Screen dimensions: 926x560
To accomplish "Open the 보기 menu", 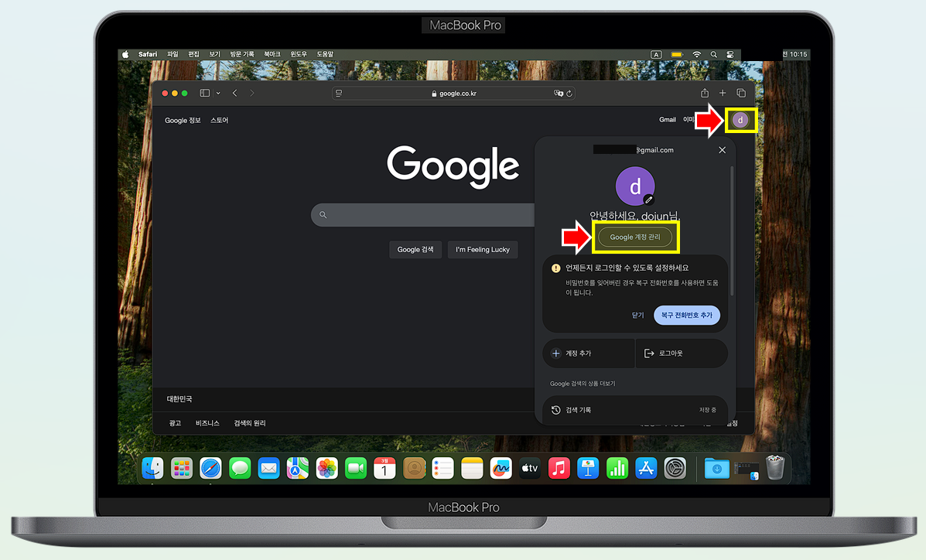I will click(214, 54).
